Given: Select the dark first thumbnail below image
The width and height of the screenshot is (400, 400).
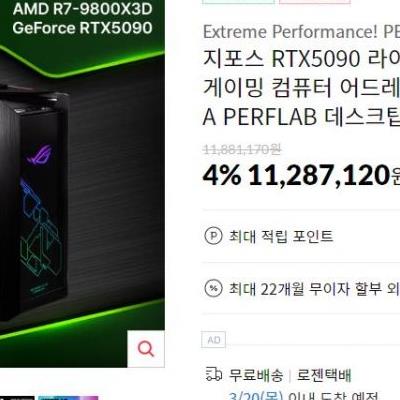Looking at the screenshot, I should coord(17,398).
